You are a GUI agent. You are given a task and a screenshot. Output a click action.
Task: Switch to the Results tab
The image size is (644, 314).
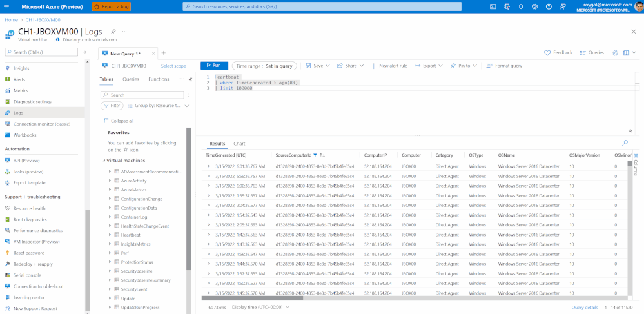tap(217, 144)
